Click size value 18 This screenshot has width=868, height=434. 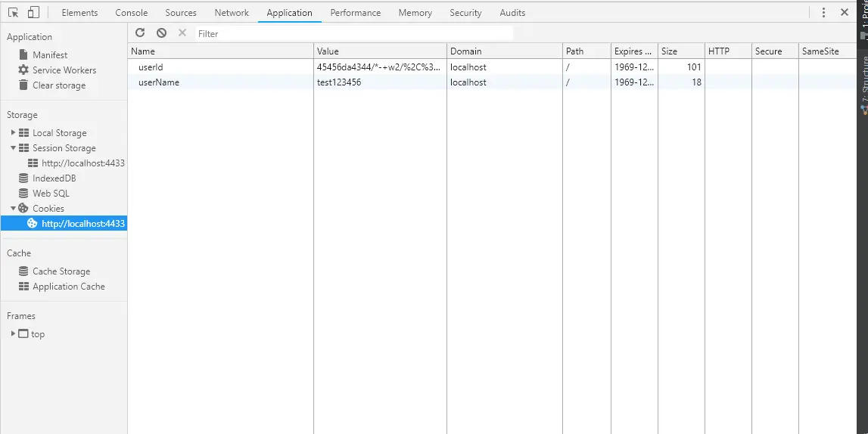tap(696, 82)
